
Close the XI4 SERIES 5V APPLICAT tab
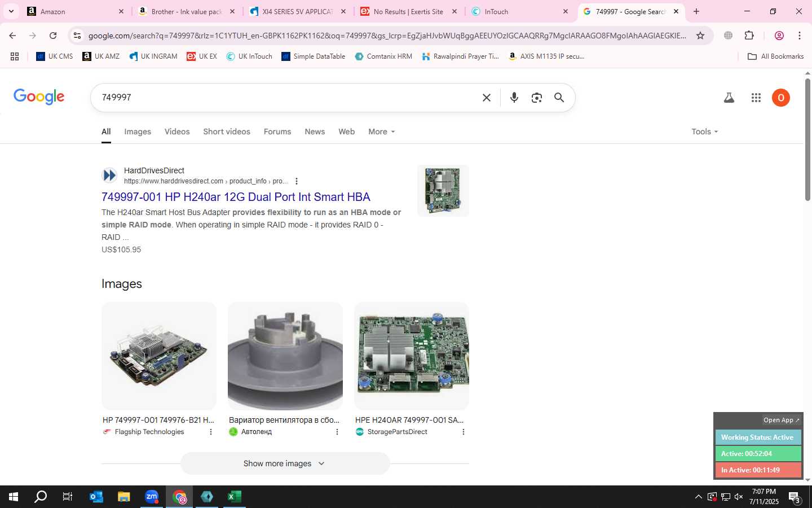(343, 11)
